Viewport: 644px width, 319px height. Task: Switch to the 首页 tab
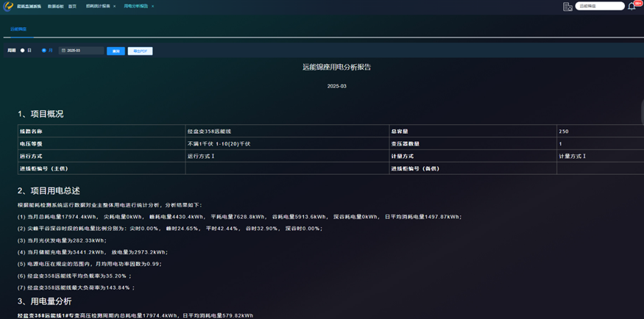[72, 6]
